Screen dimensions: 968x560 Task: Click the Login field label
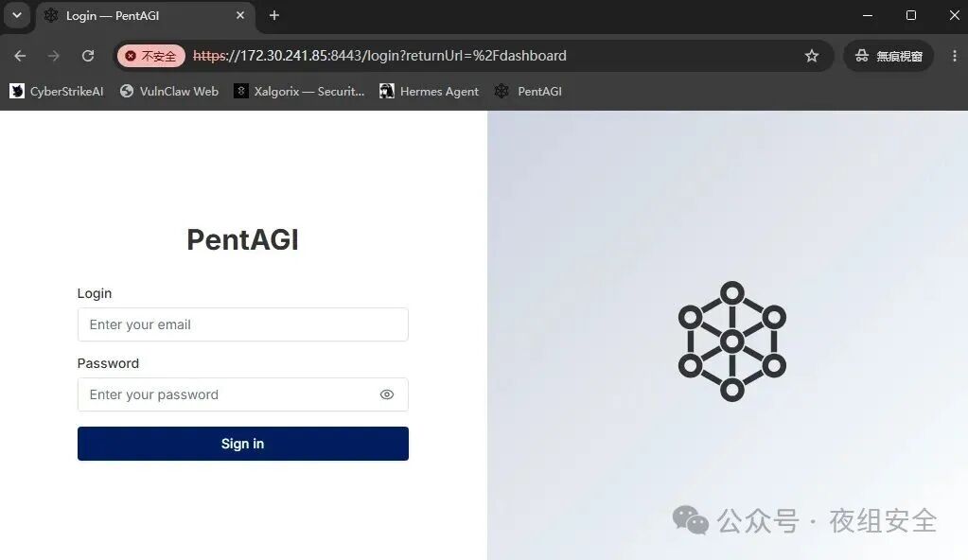[x=95, y=293]
